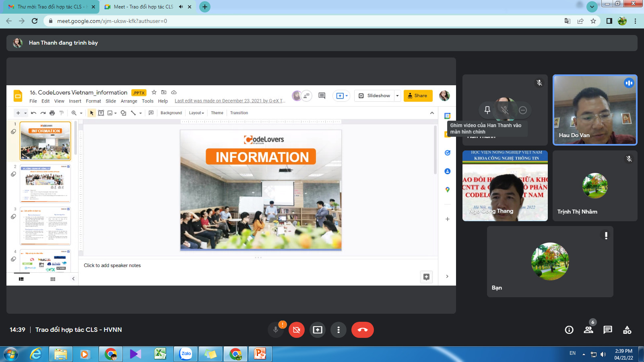Open the Meet chat panel icon
The height and width of the screenshot is (362, 644).
[x=607, y=330]
